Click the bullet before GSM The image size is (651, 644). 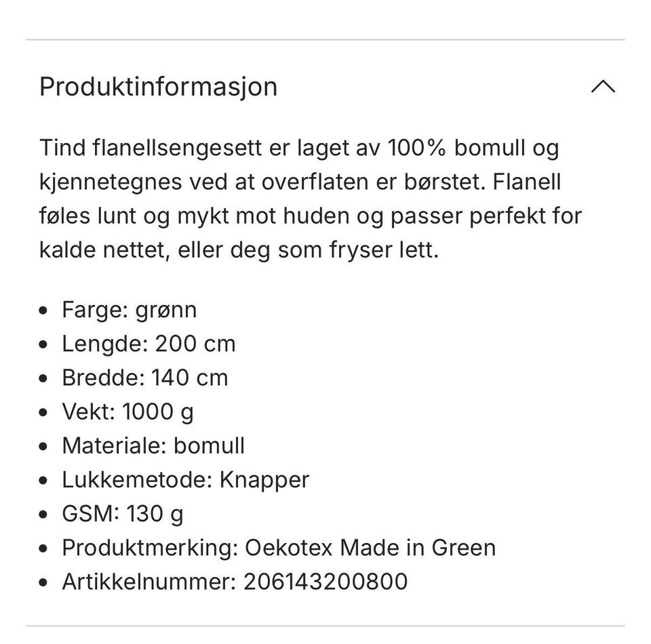tap(43, 515)
